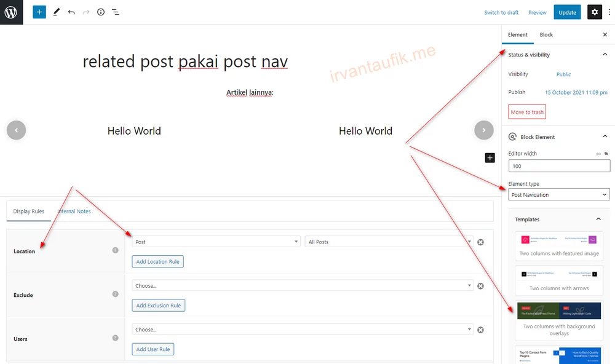The height and width of the screenshot is (364, 615).
Task: Go to next post arrow
Action: pos(483,130)
